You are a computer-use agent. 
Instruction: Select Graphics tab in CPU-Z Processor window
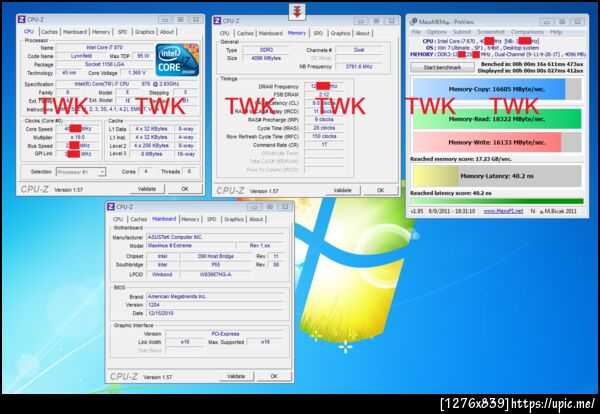[145, 32]
